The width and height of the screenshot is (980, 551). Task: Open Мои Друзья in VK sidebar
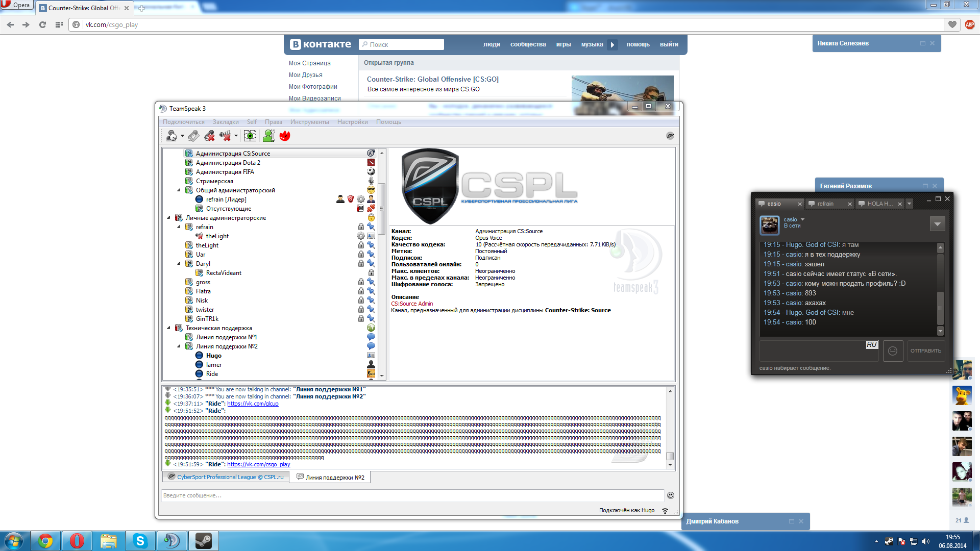pos(305,75)
